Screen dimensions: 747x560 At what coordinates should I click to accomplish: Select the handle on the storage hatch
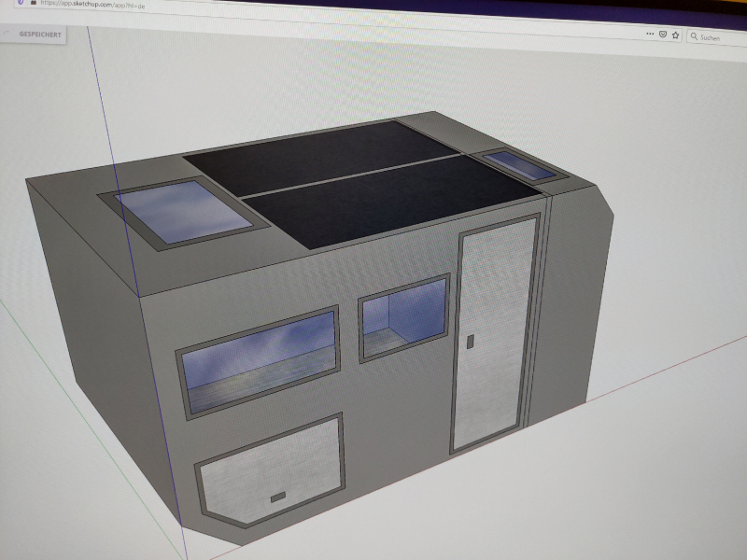click(x=278, y=497)
